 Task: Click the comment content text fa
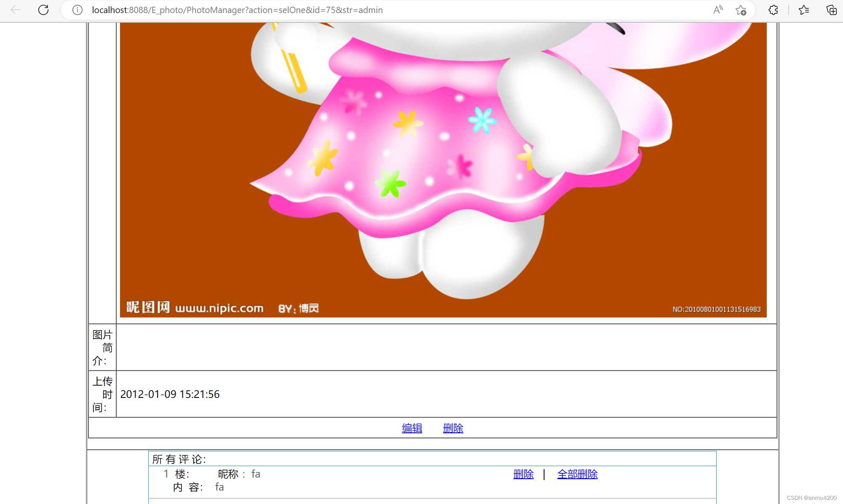[x=219, y=487]
